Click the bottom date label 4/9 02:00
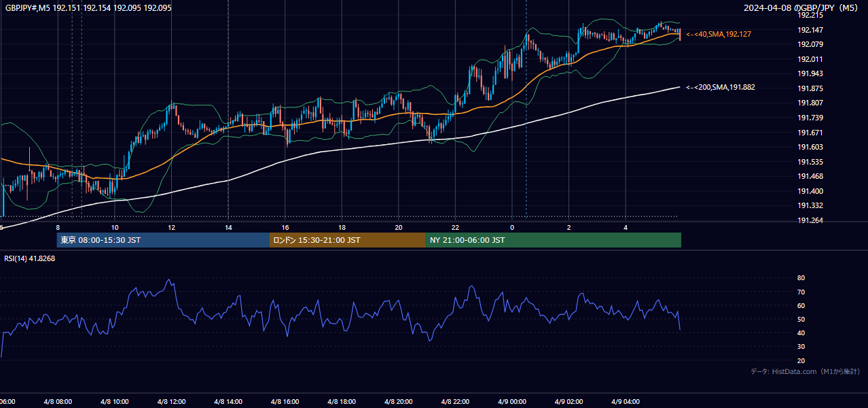Viewport: 868px width, 408px height. point(568,401)
